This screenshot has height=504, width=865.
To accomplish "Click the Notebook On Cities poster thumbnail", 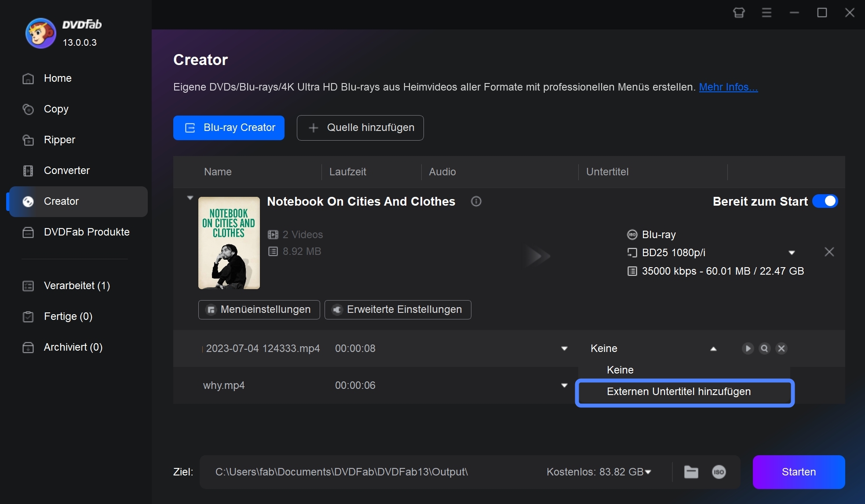I will coord(229,243).
